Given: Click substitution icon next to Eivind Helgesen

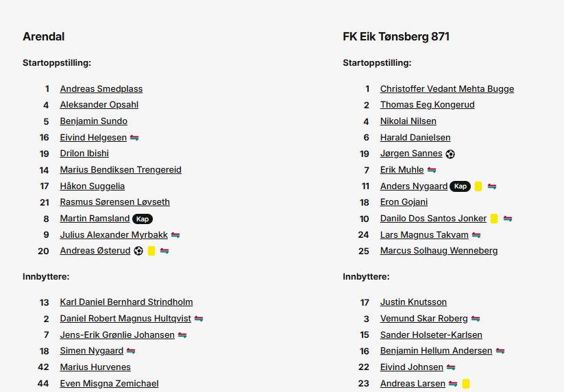Looking at the screenshot, I should coord(134,138).
